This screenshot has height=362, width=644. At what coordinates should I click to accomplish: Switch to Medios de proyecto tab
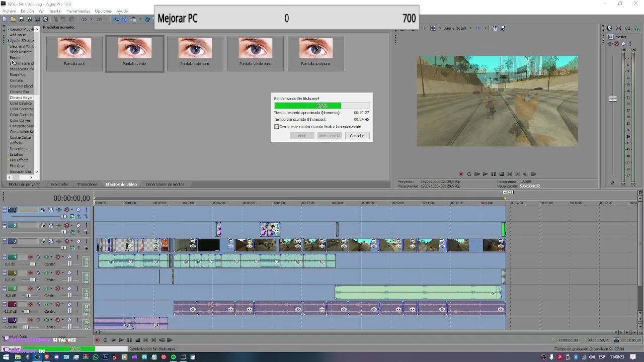24,185
